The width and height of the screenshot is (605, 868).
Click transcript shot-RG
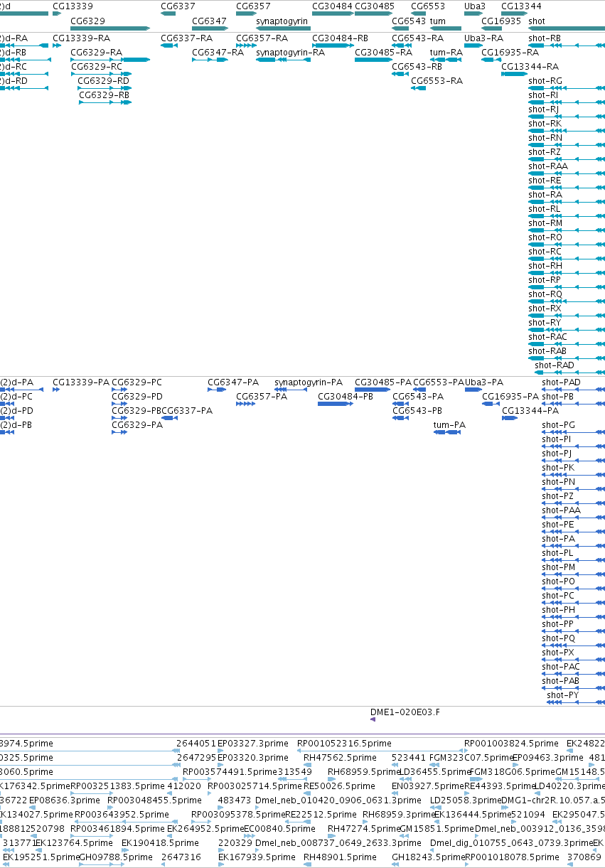tap(545, 81)
